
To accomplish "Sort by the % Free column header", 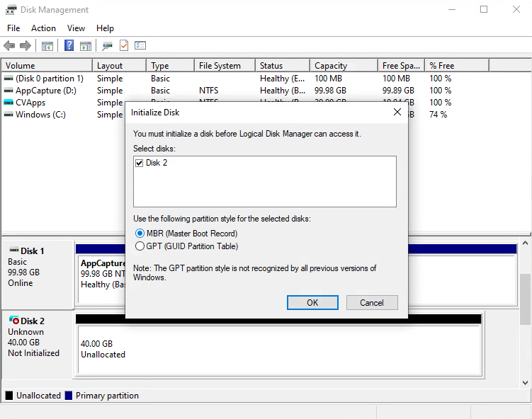I will tap(457, 65).
